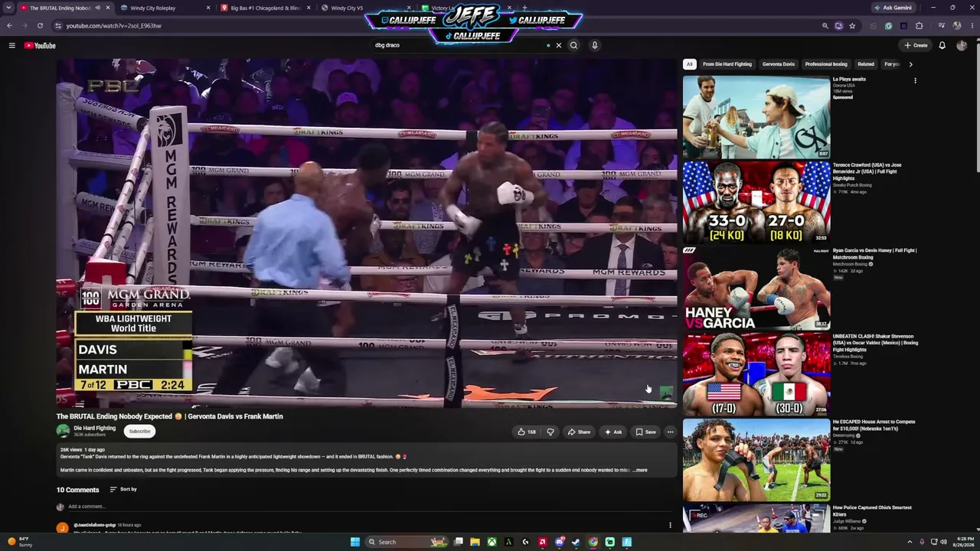Open He ESCAPED House Arrest video thumbnail

click(x=756, y=460)
